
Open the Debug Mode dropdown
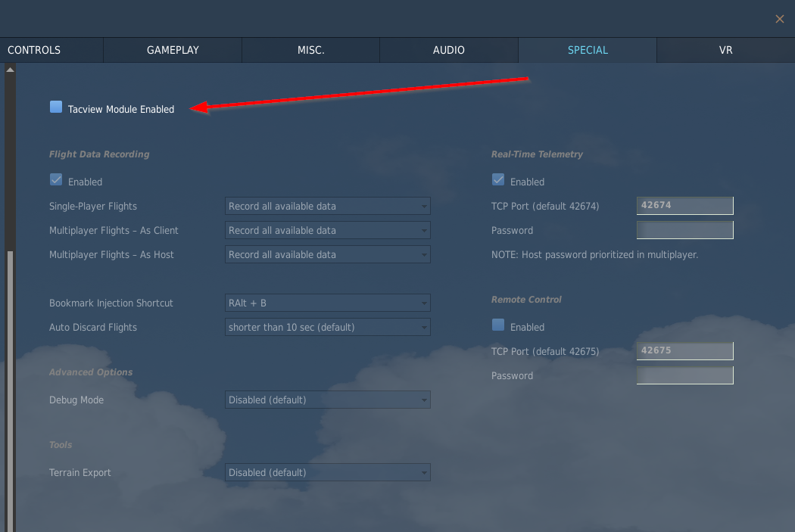[x=328, y=400]
